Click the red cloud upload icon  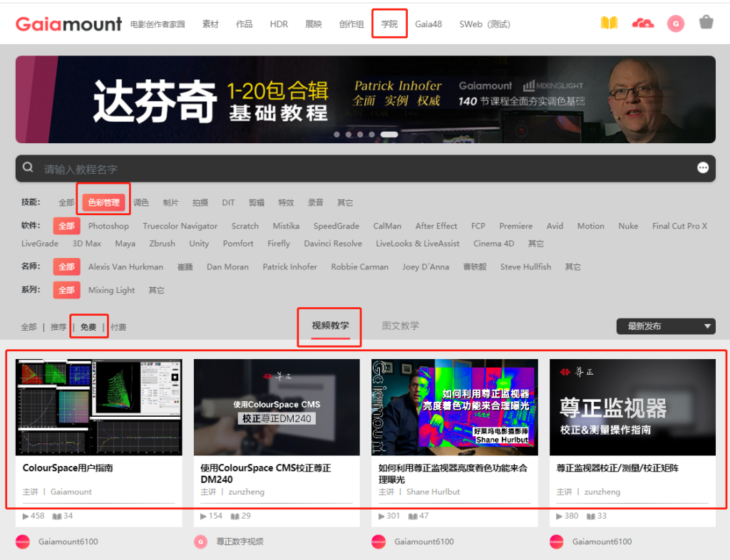(642, 24)
